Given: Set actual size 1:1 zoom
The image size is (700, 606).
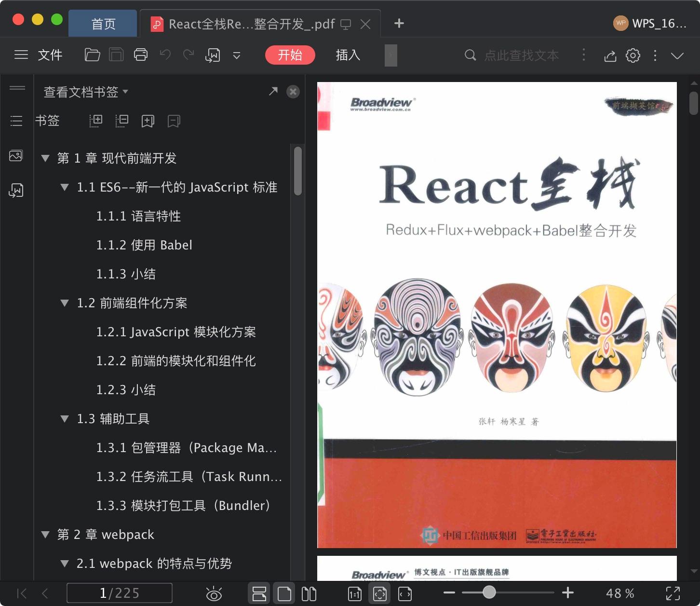Looking at the screenshot, I should (354, 593).
